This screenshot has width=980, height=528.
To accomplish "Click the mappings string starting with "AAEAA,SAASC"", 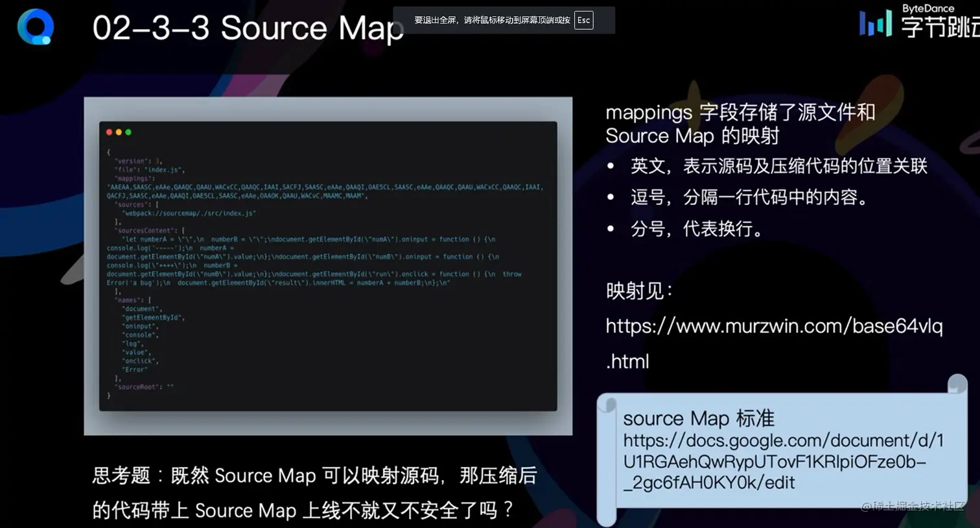I will (325, 191).
